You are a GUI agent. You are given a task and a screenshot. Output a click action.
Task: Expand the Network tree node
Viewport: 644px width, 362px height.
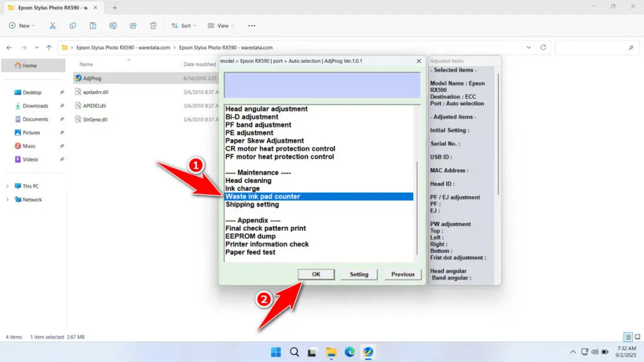(8, 200)
